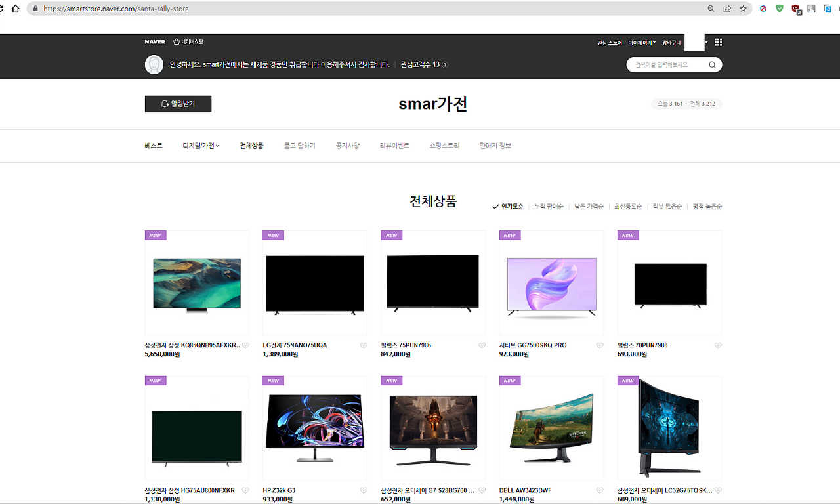Open the 쇼핑스토리 tab
Screen dimensions: 840x504
(x=444, y=146)
